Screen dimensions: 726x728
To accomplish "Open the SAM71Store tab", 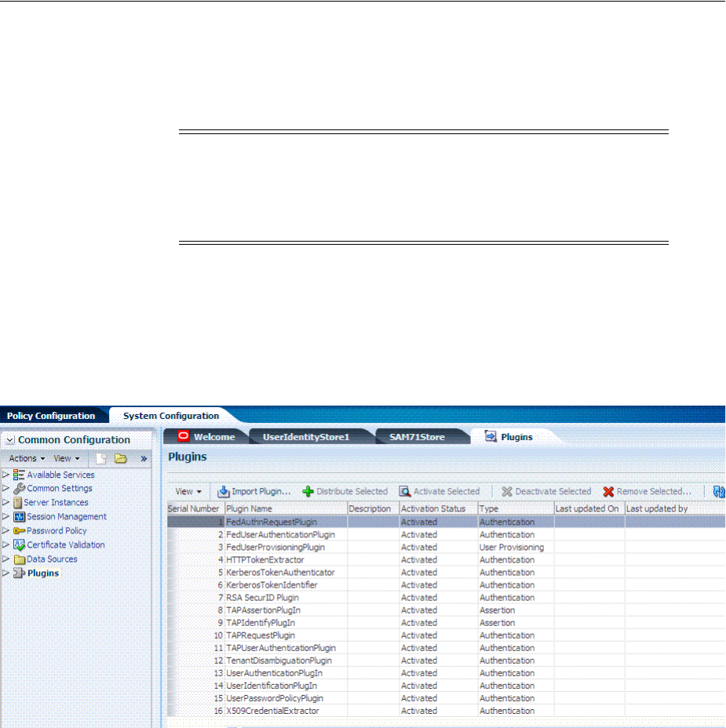I will (x=417, y=437).
